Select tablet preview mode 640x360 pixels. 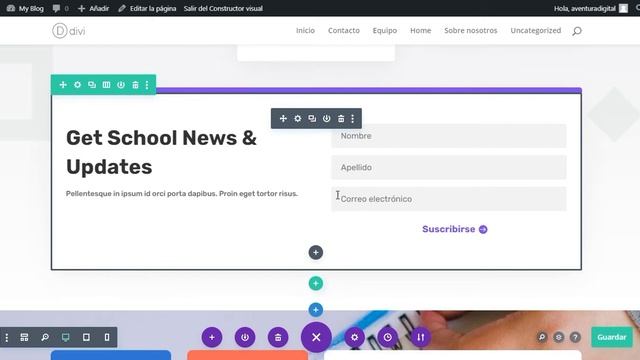point(86,337)
